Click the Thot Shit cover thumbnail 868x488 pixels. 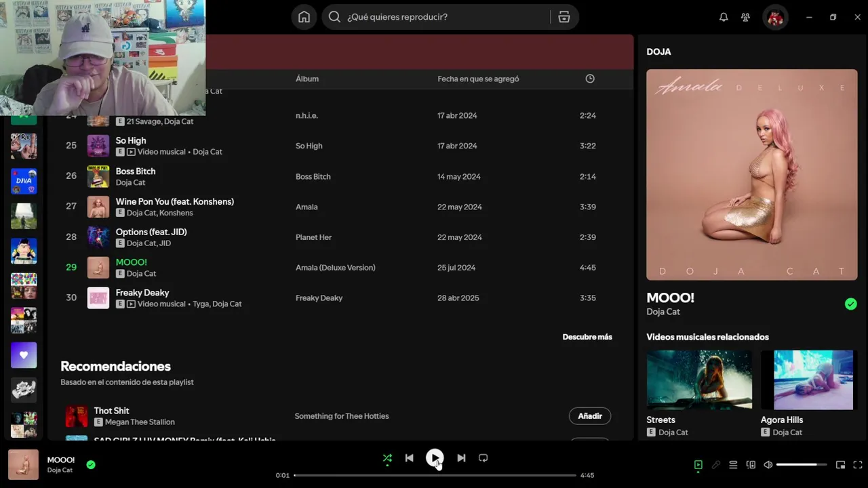coord(77,416)
